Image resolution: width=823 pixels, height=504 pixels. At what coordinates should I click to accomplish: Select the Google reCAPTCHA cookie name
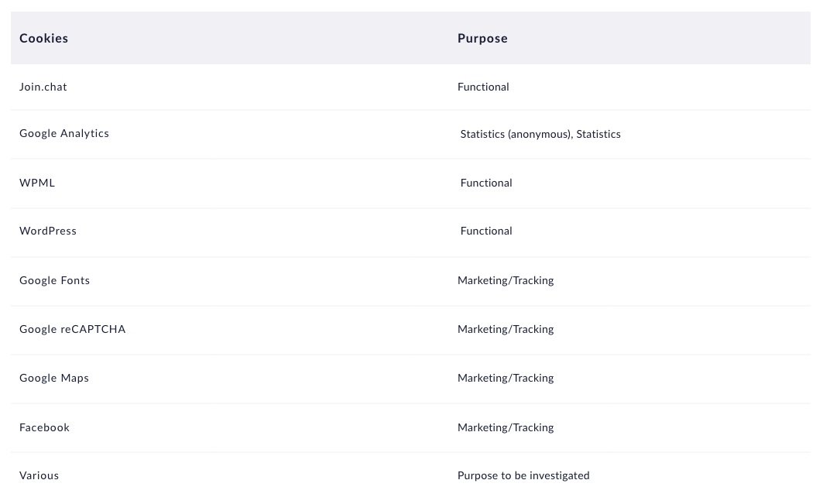click(73, 329)
